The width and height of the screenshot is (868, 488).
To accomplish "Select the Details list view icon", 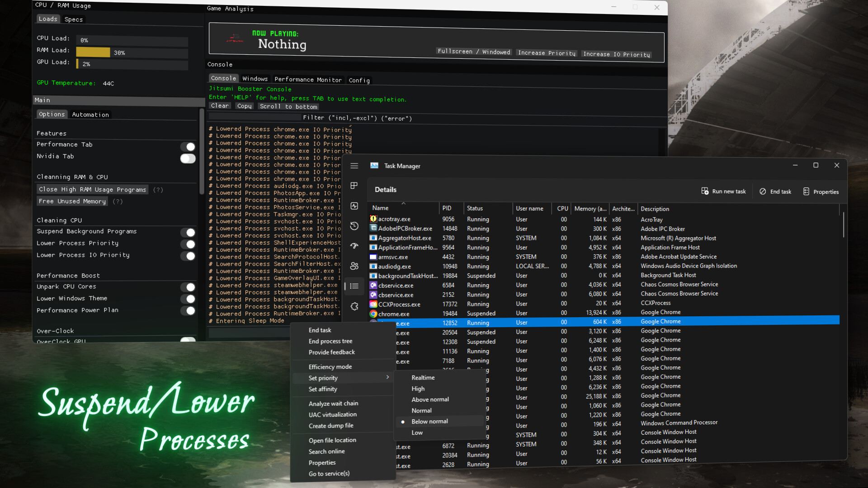I will [x=354, y=286].
